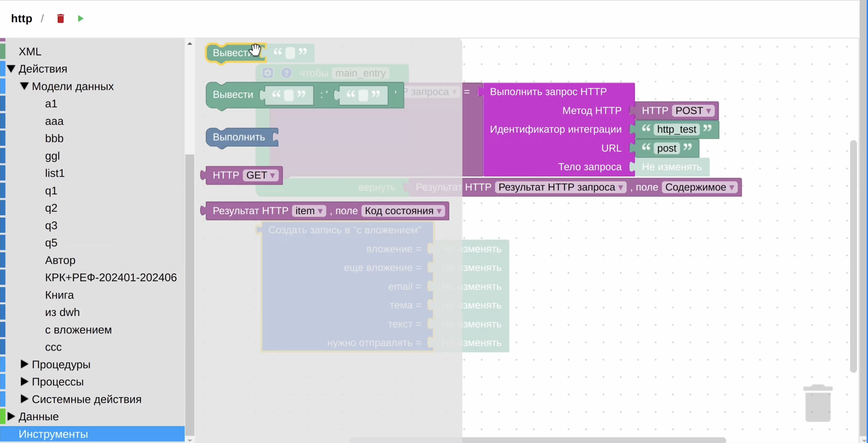Click the question mark help icon on block

tap(286, 73)
